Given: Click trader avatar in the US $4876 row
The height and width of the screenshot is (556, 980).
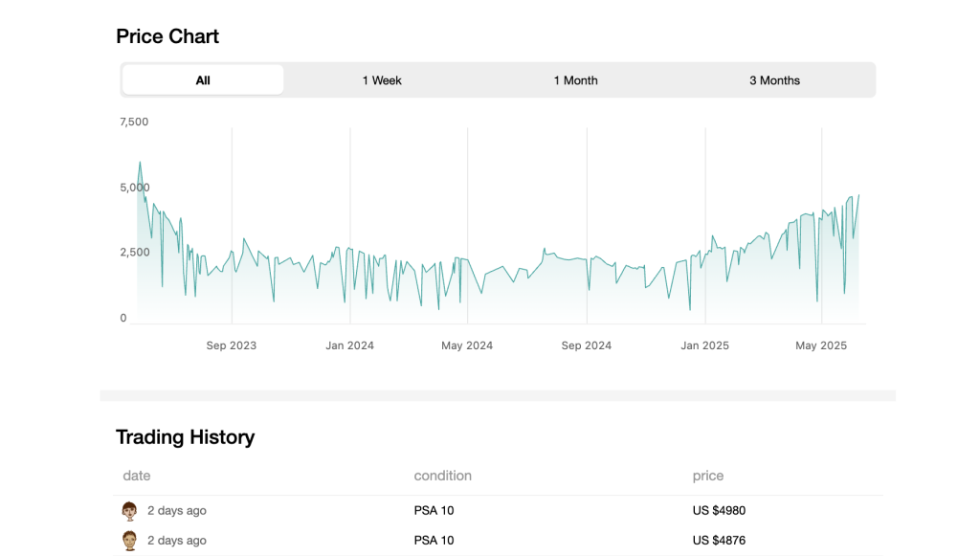Looking at the screenshot, I should point(130,541).
